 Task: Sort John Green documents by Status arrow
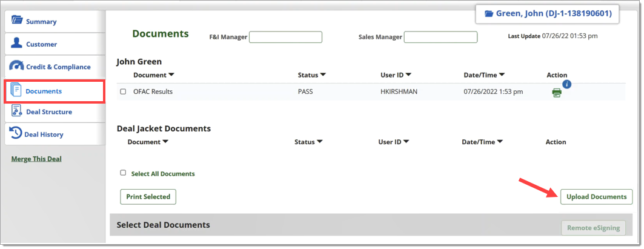click(324, 75)
